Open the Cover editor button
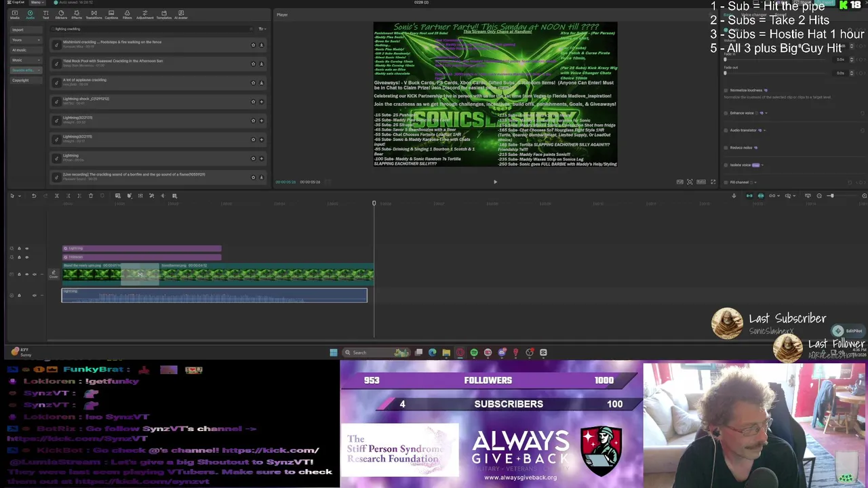 (x=54, y=274)
